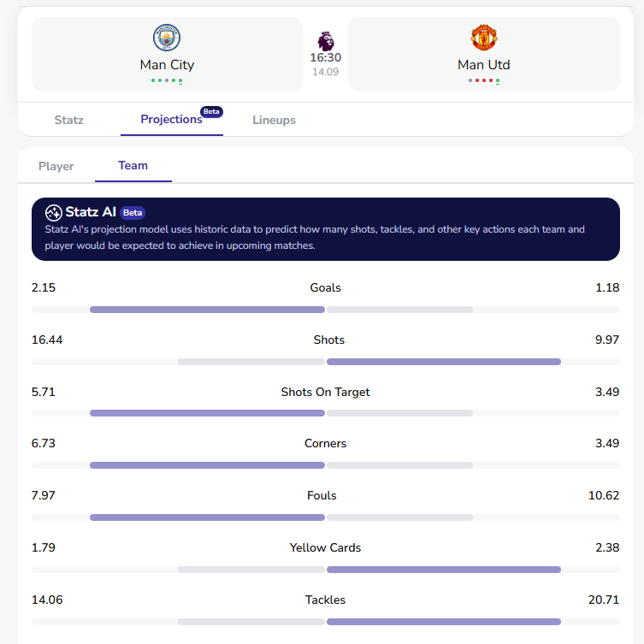This screenshot has height=644, width=644.
Task: Click Man City recent form dots
Action: point(167,80)
